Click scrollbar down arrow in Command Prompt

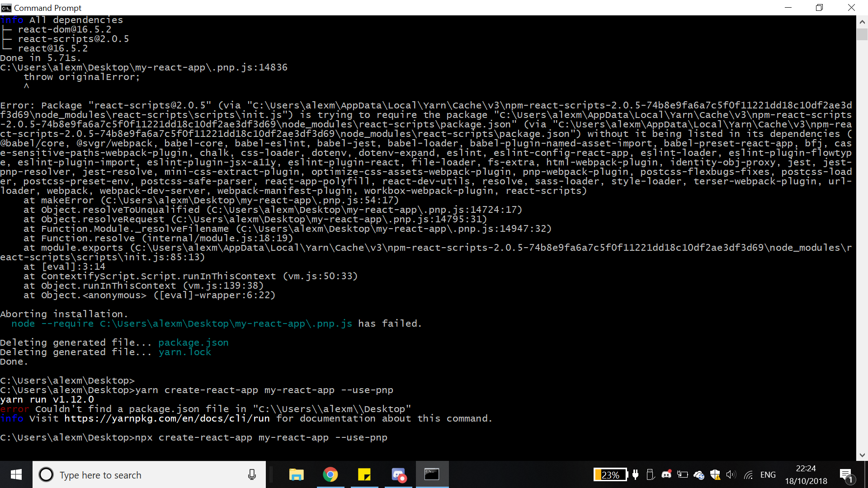pyautogui.click(x=862, y=455)
